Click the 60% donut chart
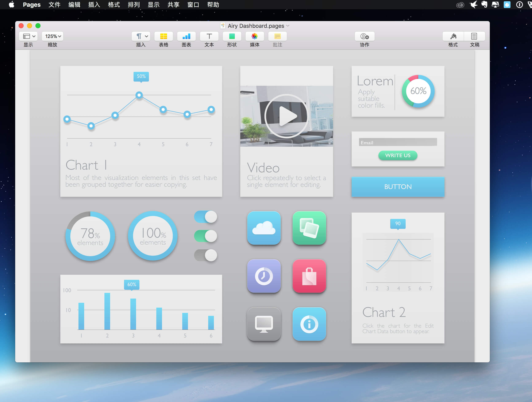Screen dimensions: 532x402 [418, 91]
